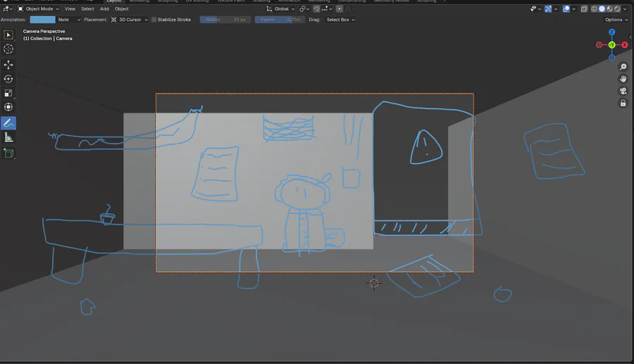Click the orange camera frame border
The height and width of the screenshot is (364, 634).
[315, 94]
